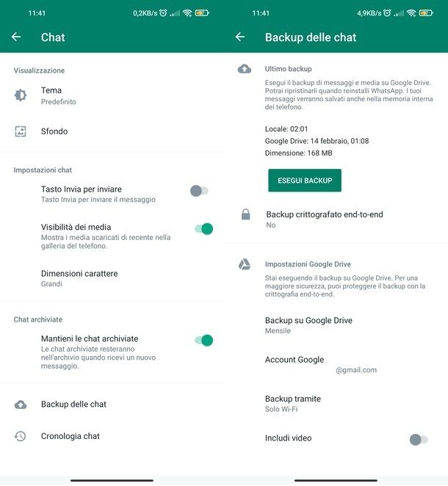448x486 pixels.
Task: Go back from the Chat settings screen
Action: 16,37
